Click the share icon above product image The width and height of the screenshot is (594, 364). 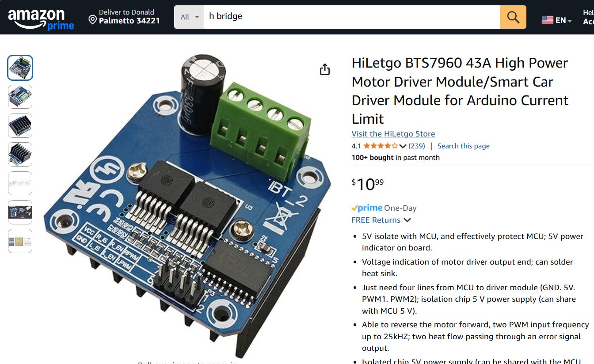coord(325,69)
